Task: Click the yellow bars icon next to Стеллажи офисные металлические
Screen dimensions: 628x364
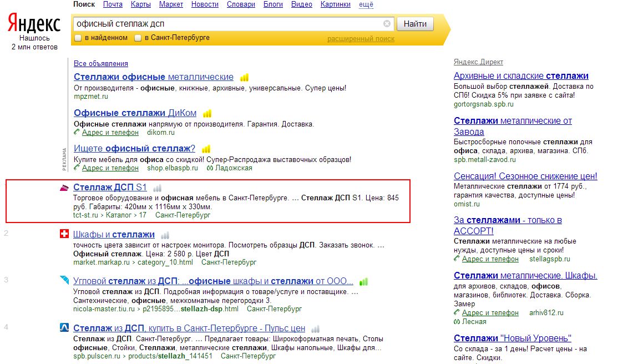Action: pyautogui.click(x=244, y=77)
